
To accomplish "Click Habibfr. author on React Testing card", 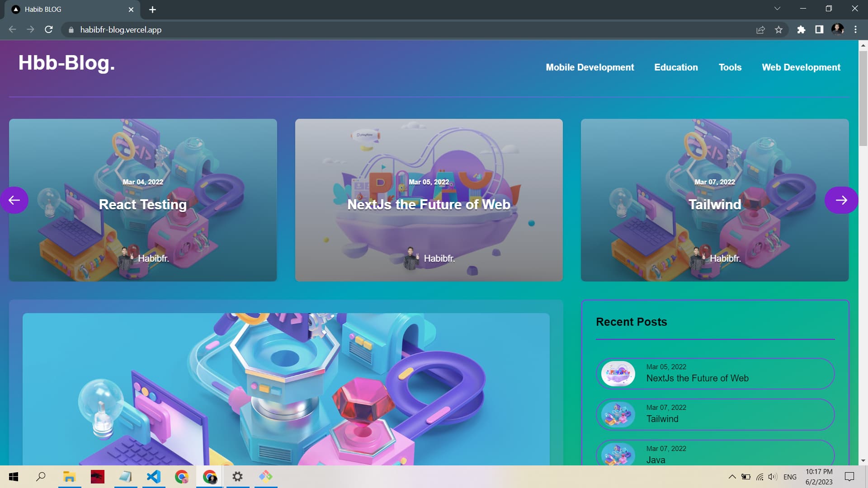I will tap(153, 258).
